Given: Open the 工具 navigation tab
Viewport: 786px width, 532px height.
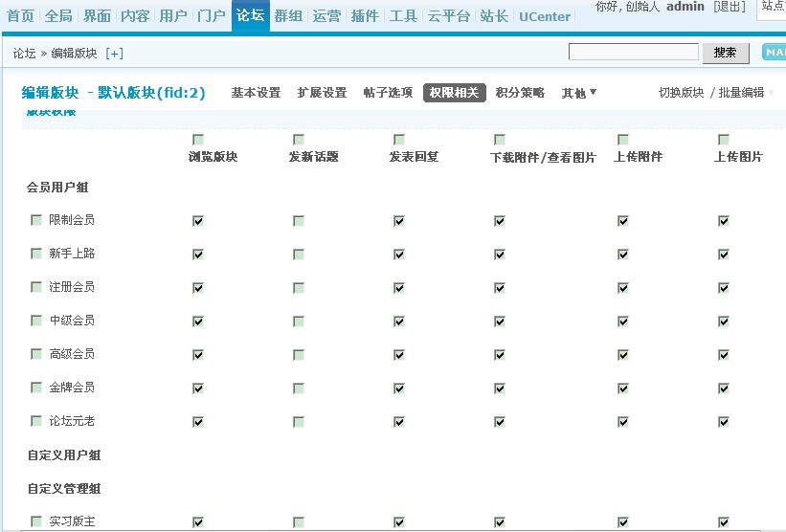Looking at the screenshot, I should point(403,16).
